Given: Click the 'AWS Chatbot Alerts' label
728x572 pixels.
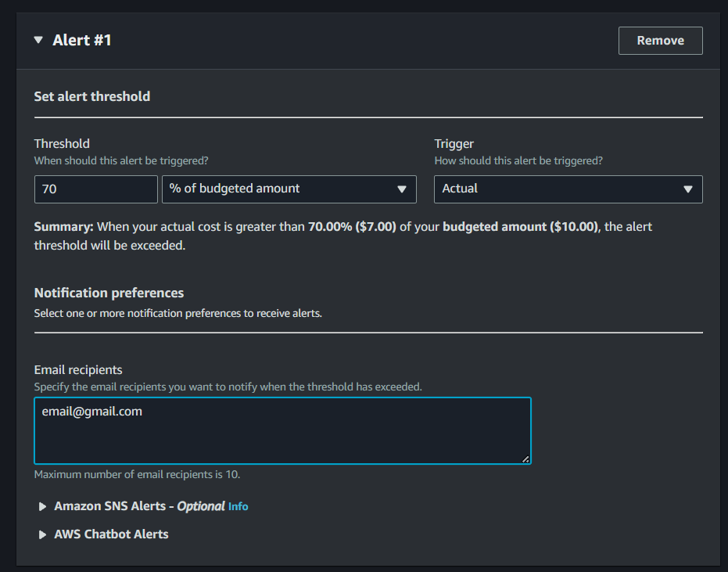Looking at the screenshot, I should (111, 534).
